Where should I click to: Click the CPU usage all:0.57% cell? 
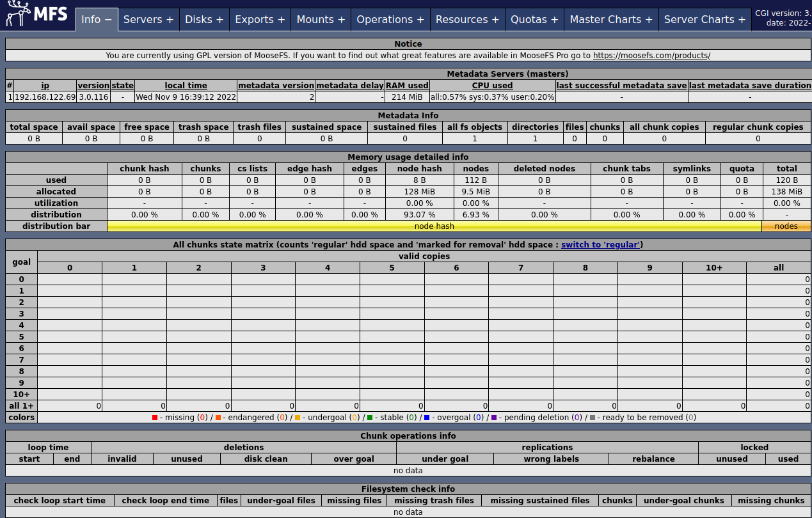[x=492, y=97]
